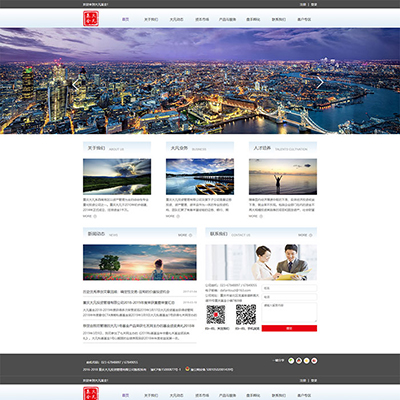Open MORE under Talents Cultivation description
The image size is (400, 400).
[256, 216]
